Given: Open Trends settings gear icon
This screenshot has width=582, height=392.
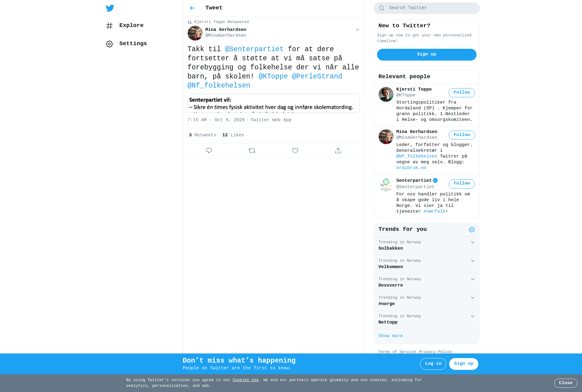Looking at the screenshot, I should (x=472, y=230).
